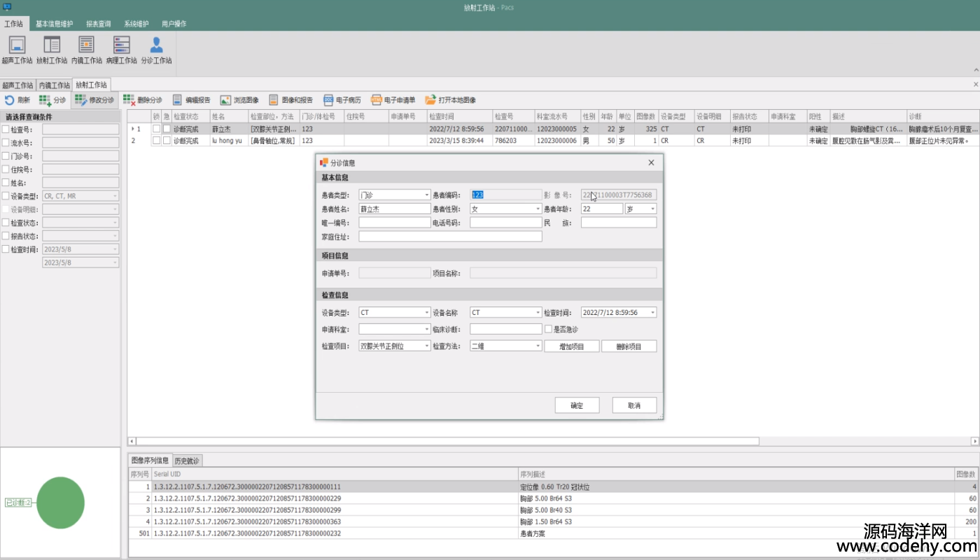Close the tab panel with the small X

point(976,85)
